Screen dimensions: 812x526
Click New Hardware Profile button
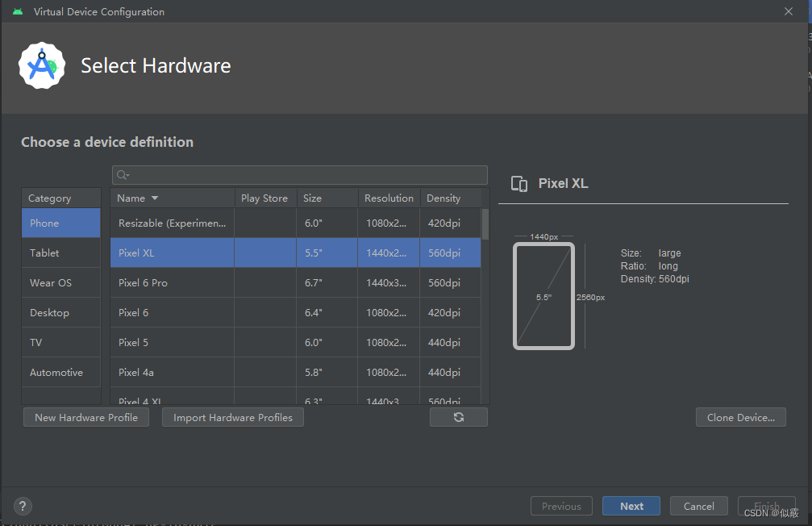[x=86, y=417]
